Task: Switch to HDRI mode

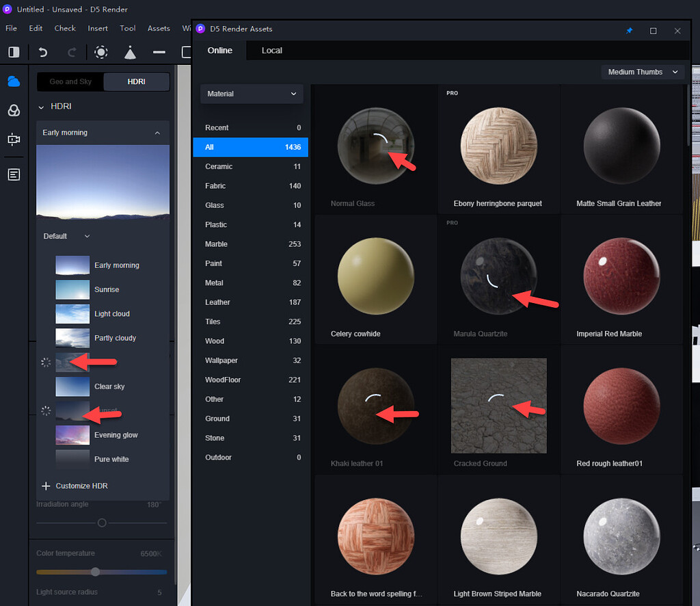Action: [136, 81]
